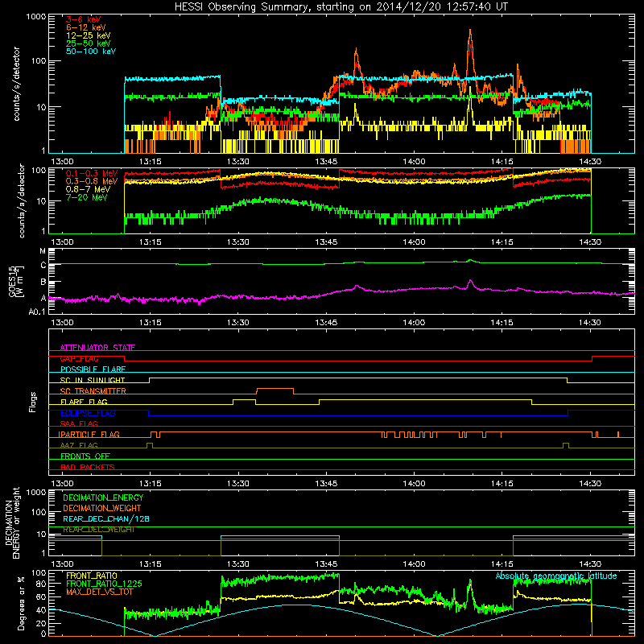This screenshot has width=644, height=644.
Task: Select the DECIMATION ENERGY or weight axis title
Action: click(x=12, y=522)
